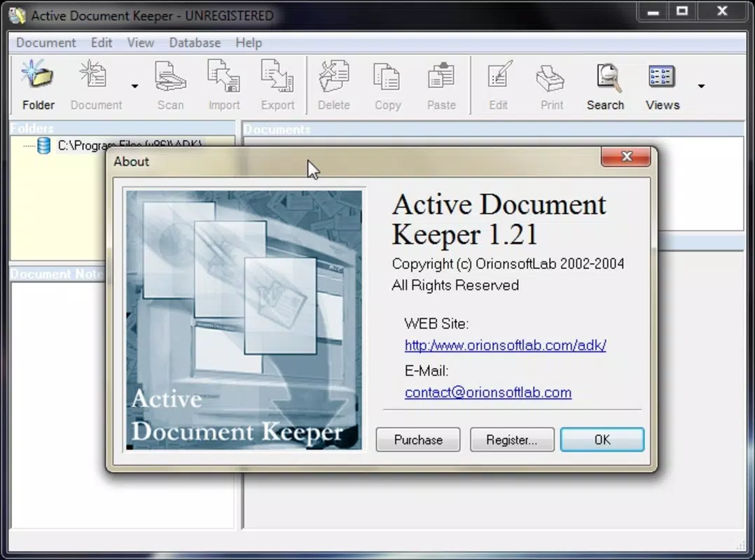Click the 'All Rights Reserved' text
This screenshot has width=755, height=560.
pos(455,286)
